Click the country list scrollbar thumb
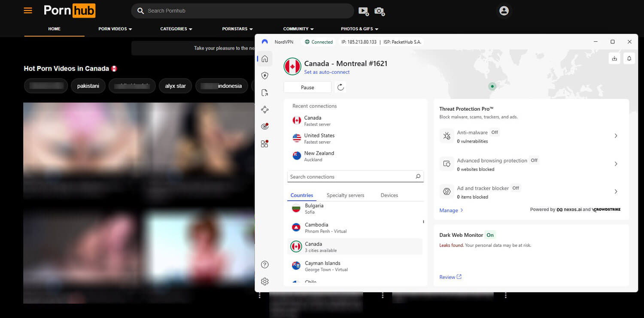The image size is (644, 318). (423, 222)
